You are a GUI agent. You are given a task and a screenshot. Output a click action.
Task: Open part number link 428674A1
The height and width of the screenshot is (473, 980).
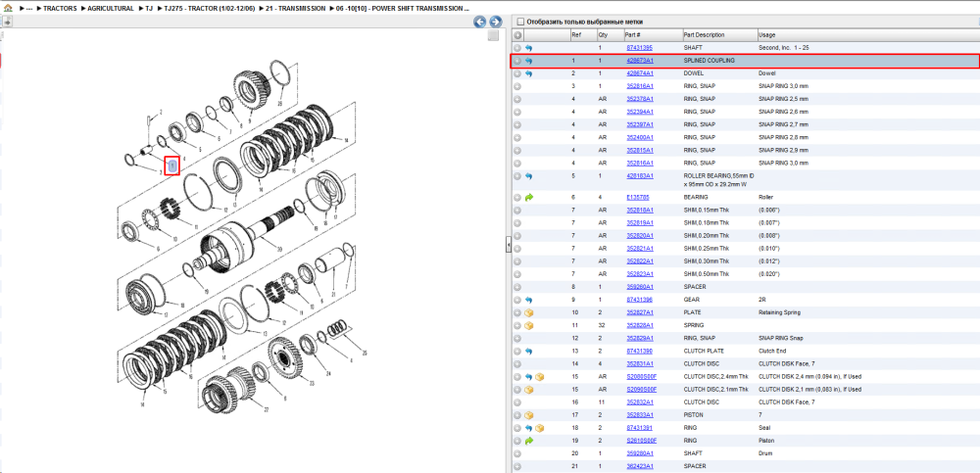639,73
